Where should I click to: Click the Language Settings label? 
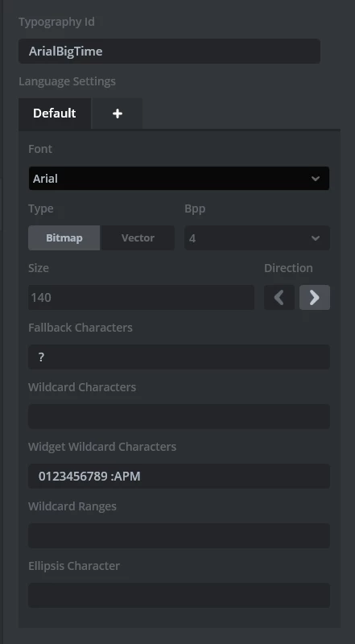[x=67, y=81]
